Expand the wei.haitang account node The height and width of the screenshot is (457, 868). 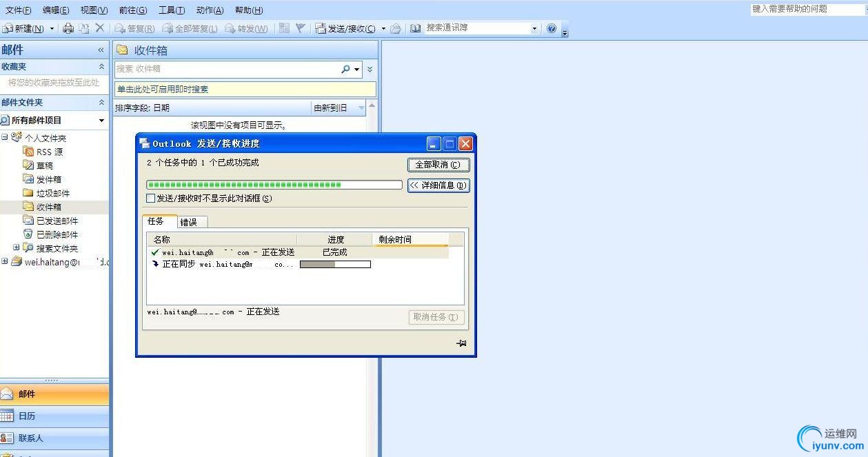pos(5,261)
